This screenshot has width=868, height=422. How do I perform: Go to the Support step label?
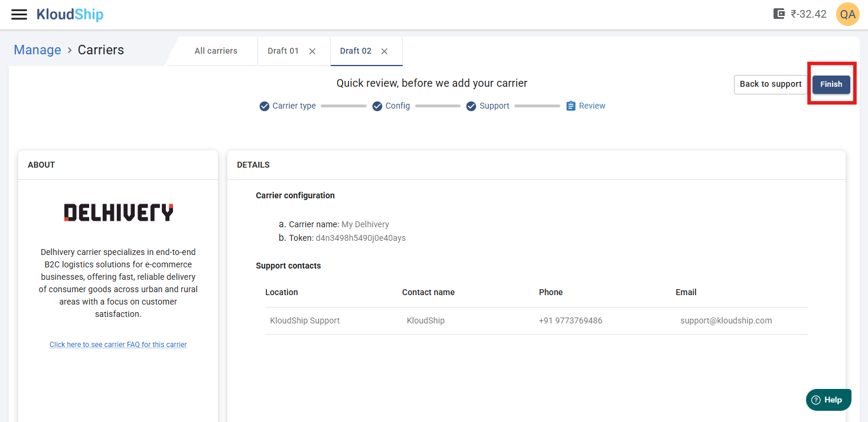tap(494, 106)
